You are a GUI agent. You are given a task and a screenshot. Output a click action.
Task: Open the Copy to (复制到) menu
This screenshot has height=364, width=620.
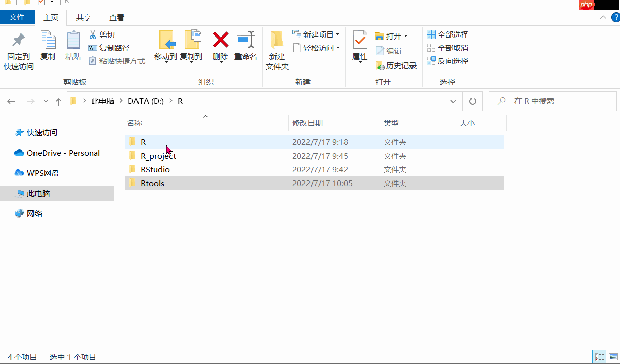[x=191, y=47]
